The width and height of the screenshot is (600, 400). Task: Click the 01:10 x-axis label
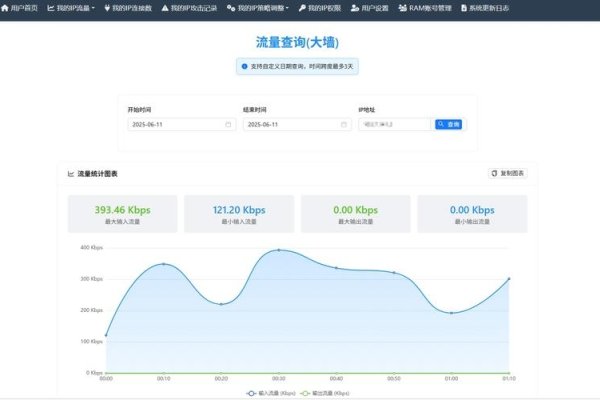tap(509, 378)
